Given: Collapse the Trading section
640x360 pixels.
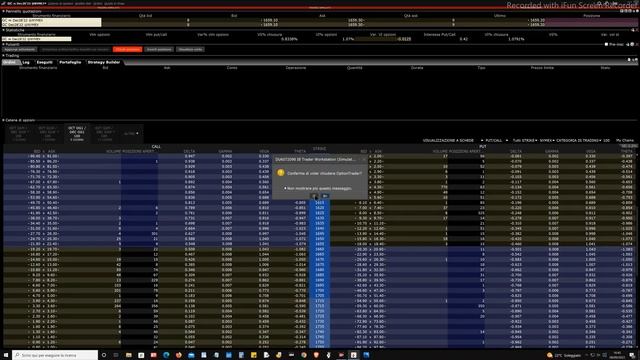Looking at the screenshot, I should [3, 55].
